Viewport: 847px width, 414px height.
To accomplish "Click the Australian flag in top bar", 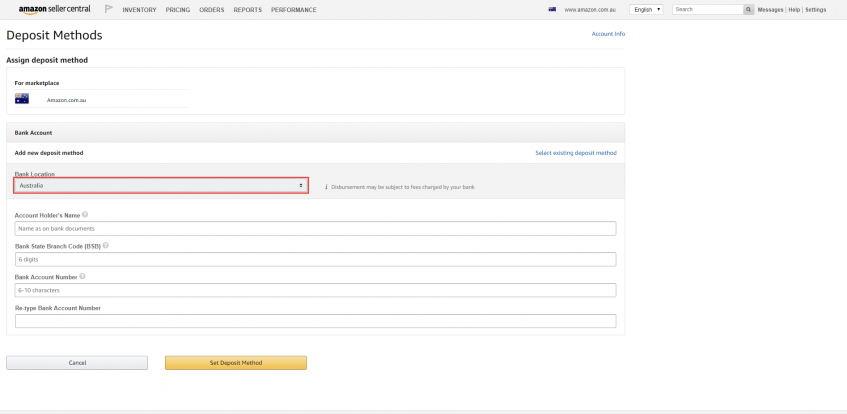I will (552, 9).
